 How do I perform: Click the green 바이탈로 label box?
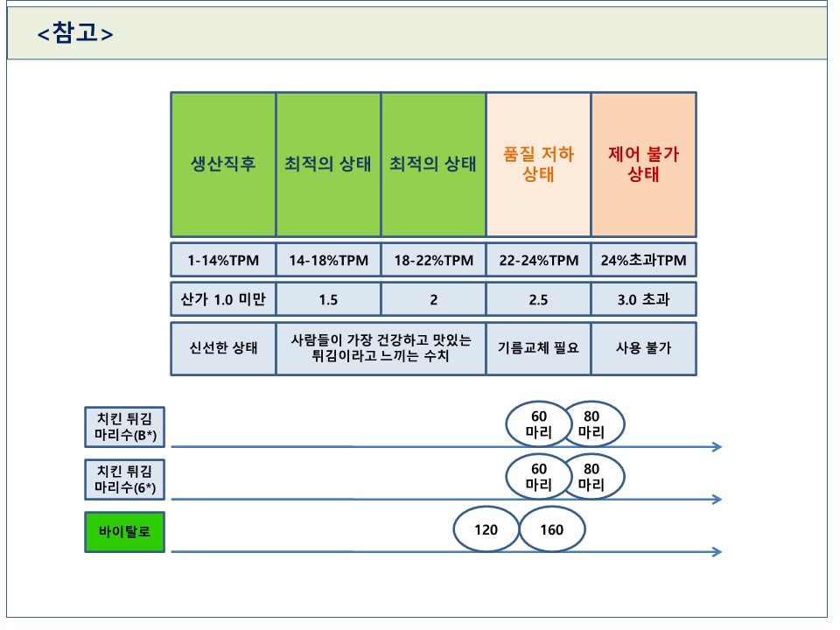125,532
